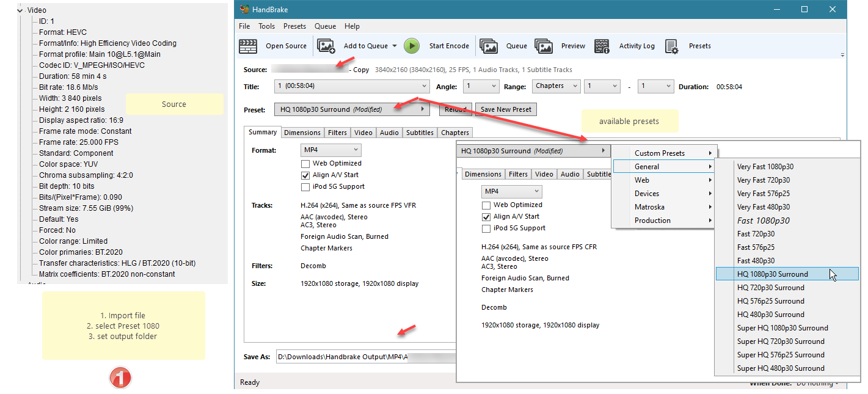Choose the Fast 576p25 preset
The image size is (868, 394).
click(x=787, y=247)
